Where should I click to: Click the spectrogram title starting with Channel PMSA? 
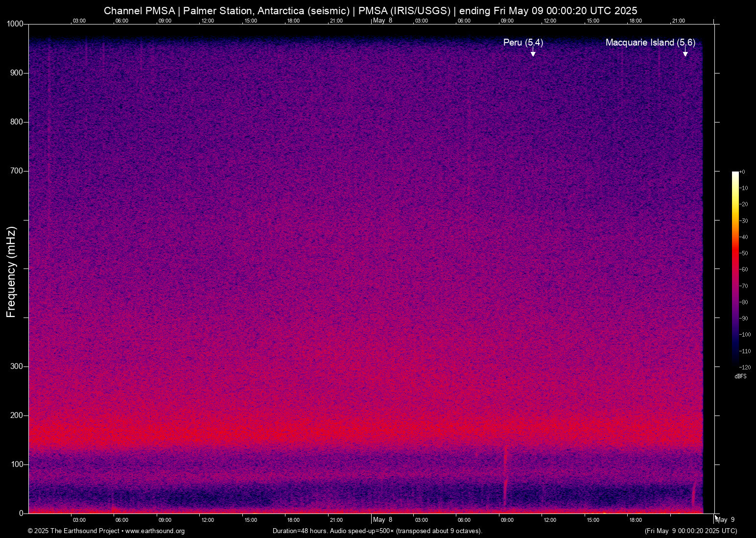click(x=371, y=11)
